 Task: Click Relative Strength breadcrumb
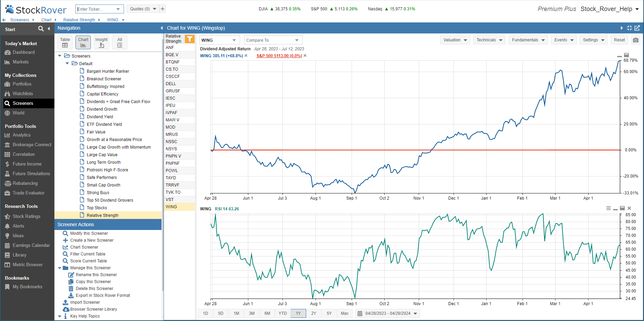tap(79, 20)
